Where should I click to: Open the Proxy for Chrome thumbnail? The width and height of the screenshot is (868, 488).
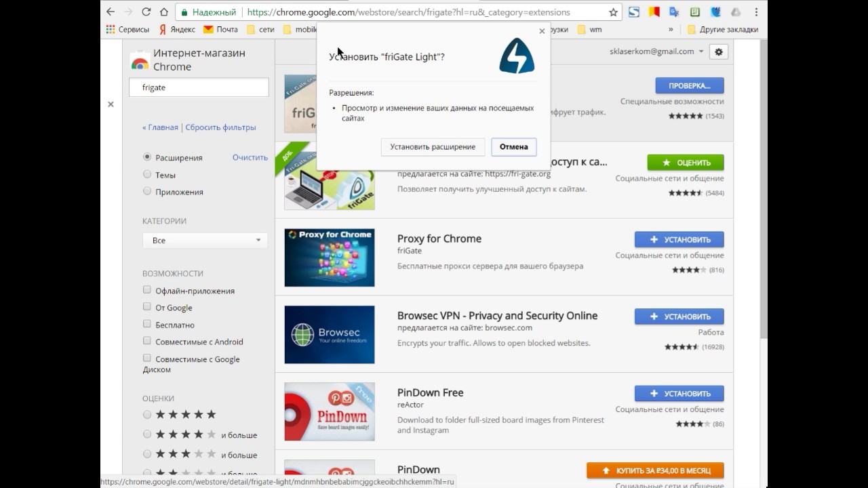pyautogui.click(x=330, y=258)
